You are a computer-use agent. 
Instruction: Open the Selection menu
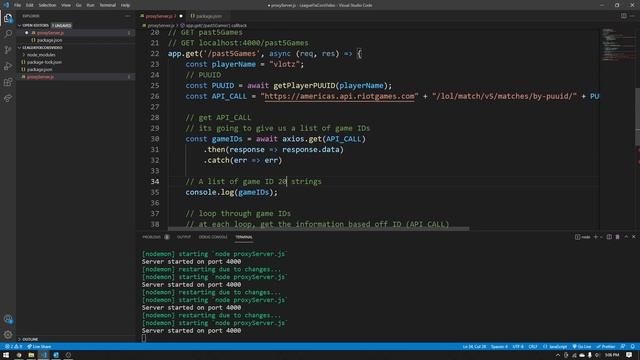pyautogui.click(x=47, y=5)
